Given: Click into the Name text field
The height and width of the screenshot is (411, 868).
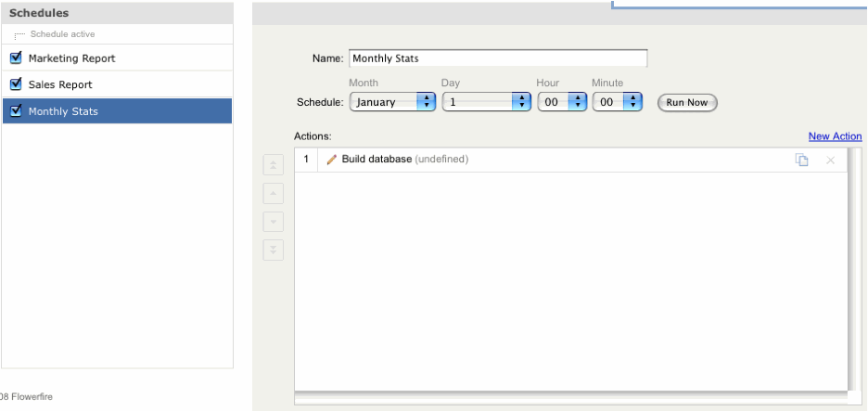Looking at the screenshot, I should 497,58.
